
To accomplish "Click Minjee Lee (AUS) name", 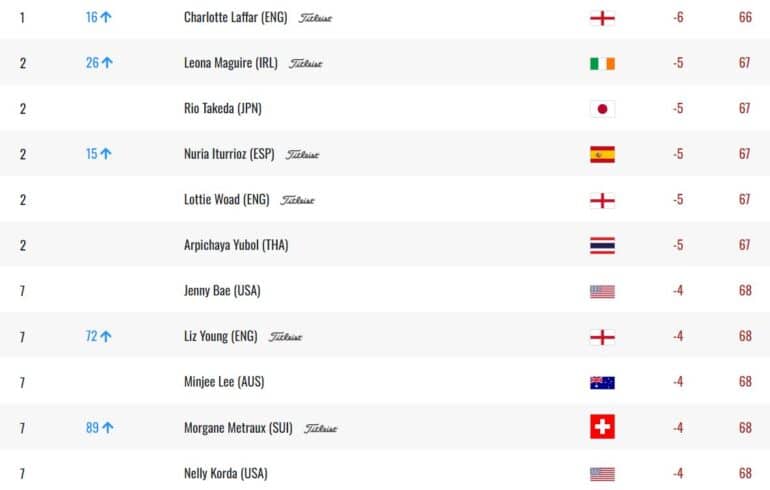I will pyautogui.click(x=224, y=382).
